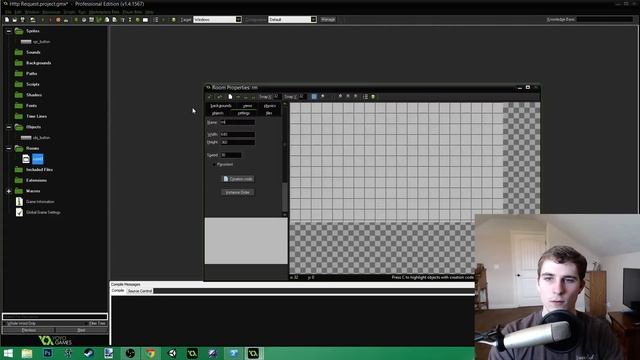The width and height of the screenshot is (640, 360).
Task: Click the New project toolbar icon
Action: (7, 20)
